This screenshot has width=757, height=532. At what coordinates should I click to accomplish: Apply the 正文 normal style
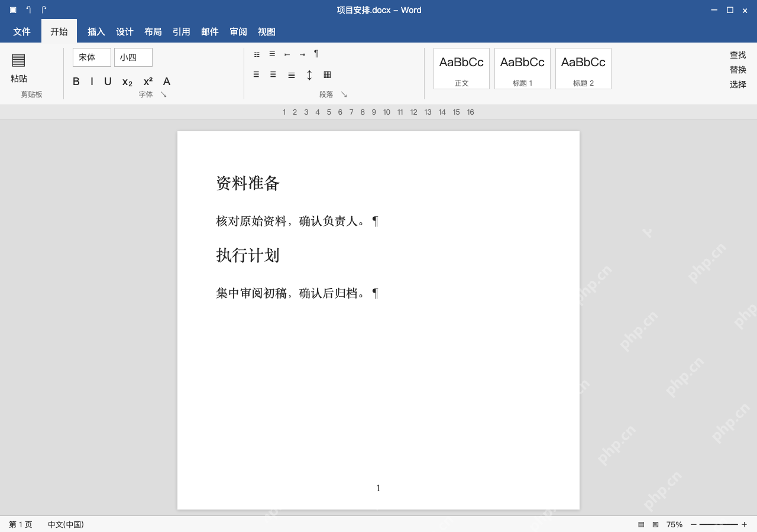461,69
